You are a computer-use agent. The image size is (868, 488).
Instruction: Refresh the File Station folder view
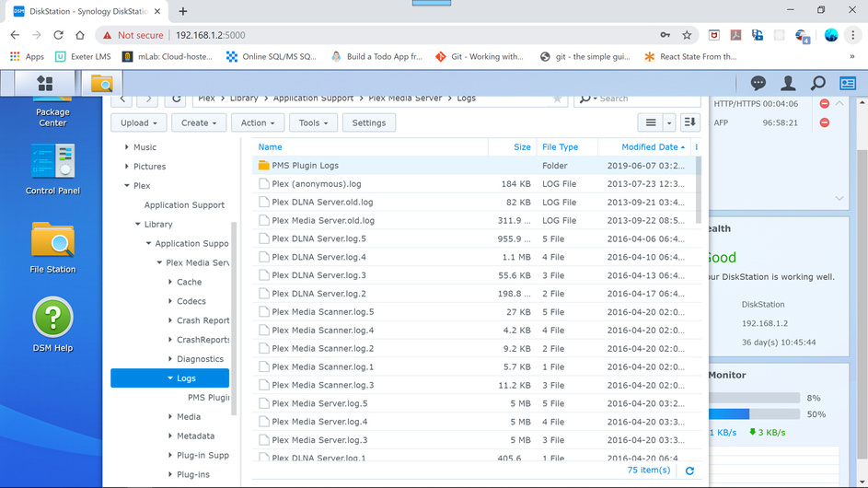[176, 99]
